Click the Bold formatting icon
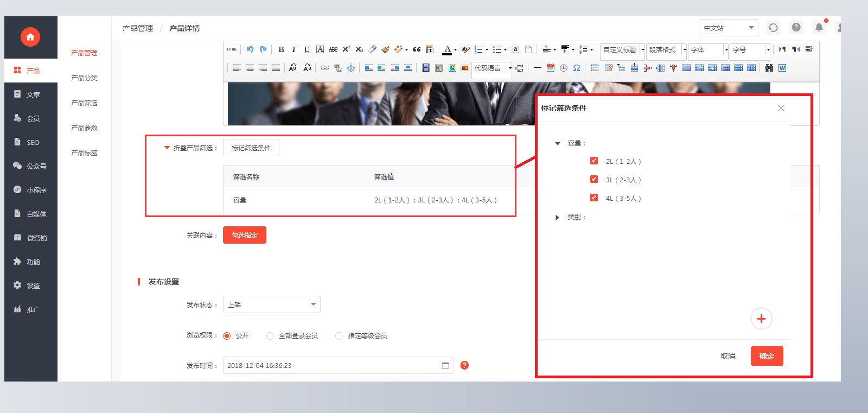 [281, 49]
